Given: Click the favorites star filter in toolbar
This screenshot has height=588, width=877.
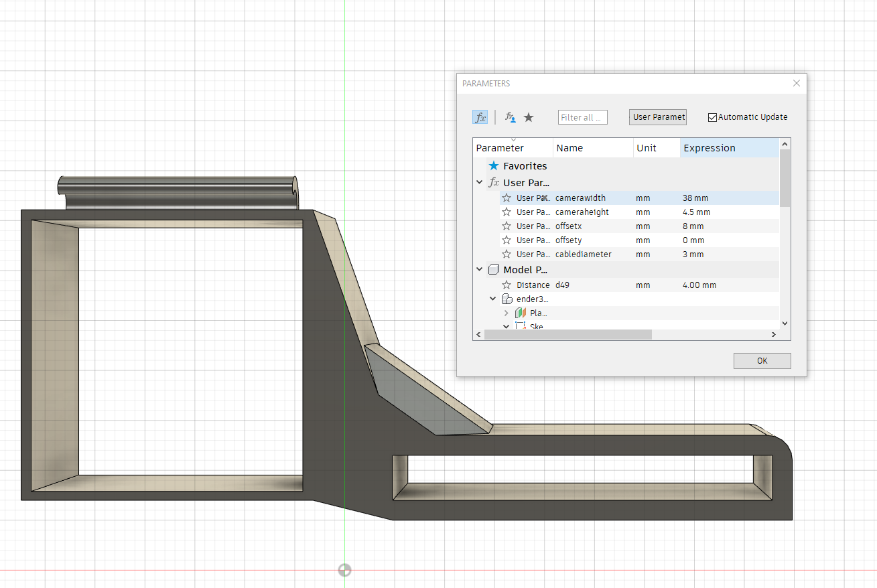Looking at the screenshot, I should pos(529,117).
